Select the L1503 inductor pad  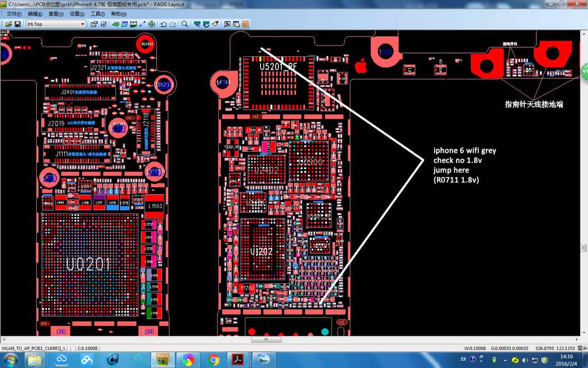click(154, 206)
